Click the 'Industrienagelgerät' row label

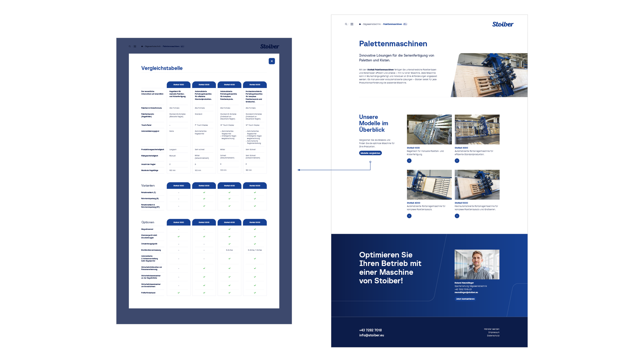click(149, 244)
